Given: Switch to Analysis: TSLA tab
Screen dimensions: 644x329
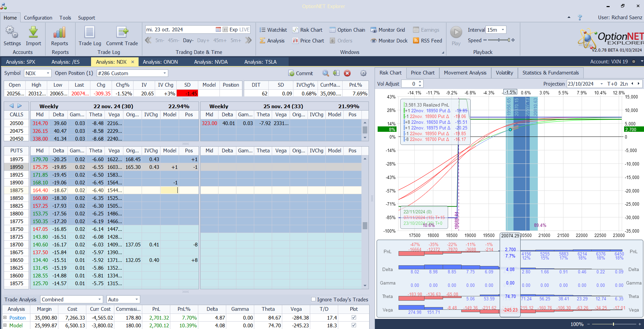Looking at the screenshot, I should (260, 62).
